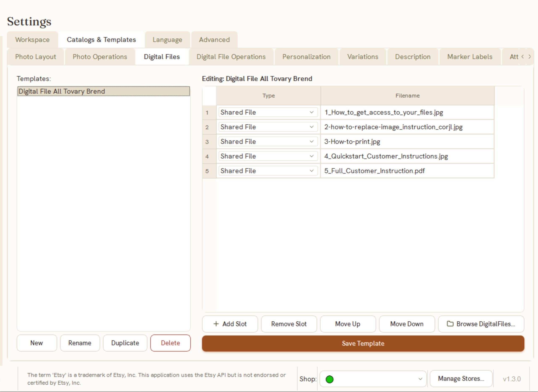
Task: Go to the Photo Layout sub-tab
Action: (36, 57)
